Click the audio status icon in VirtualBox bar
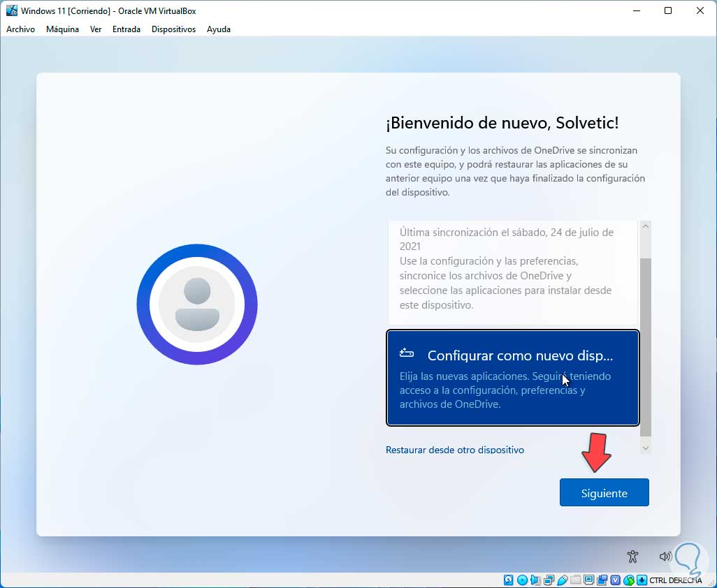 tap(535, 580)
